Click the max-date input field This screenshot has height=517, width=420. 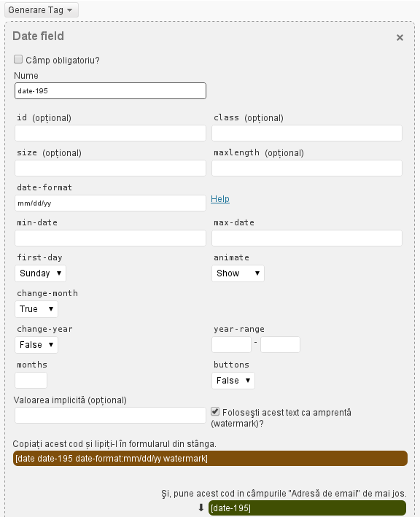[x=307, y=238]
